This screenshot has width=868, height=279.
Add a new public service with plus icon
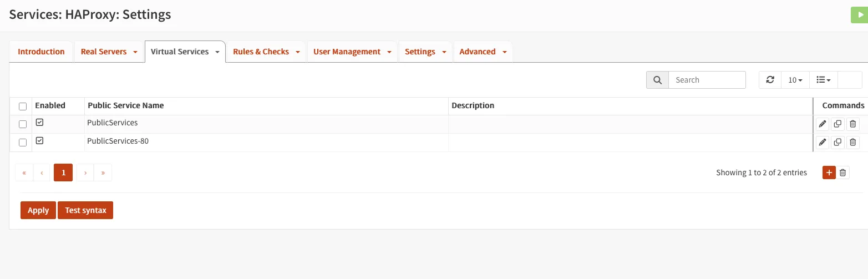(x=829, y=173)
